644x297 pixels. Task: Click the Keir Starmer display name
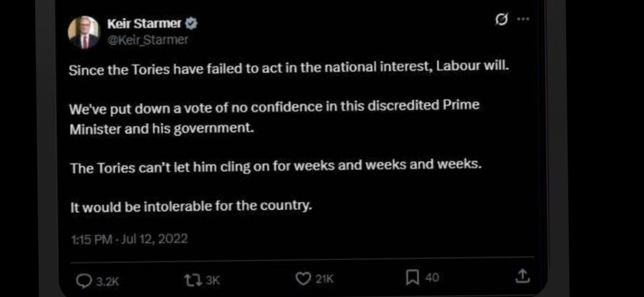click(x=146, y=22)
